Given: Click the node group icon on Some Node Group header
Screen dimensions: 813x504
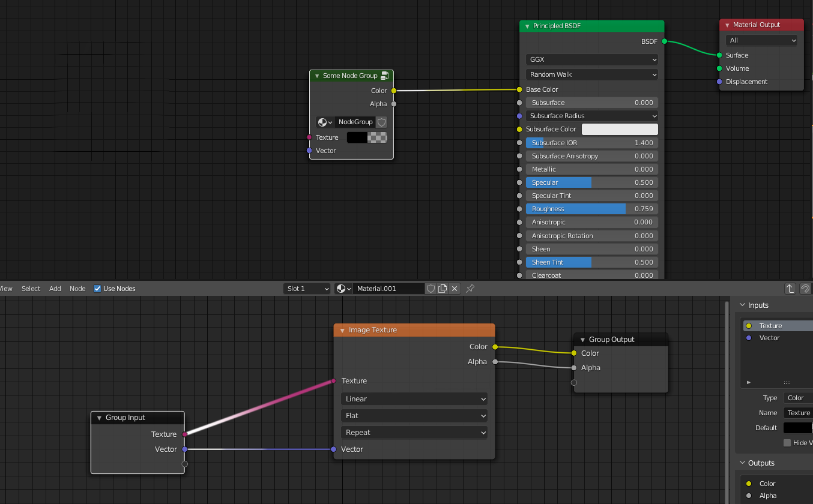Looking at the screenshot, I should pyautogui.click(x=385, y=76).
